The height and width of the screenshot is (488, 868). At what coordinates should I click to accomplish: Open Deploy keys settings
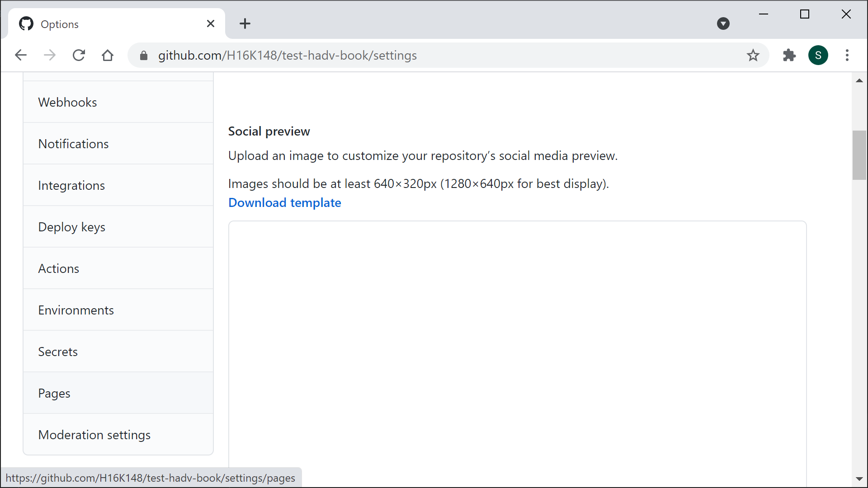(x=118, y=227)
